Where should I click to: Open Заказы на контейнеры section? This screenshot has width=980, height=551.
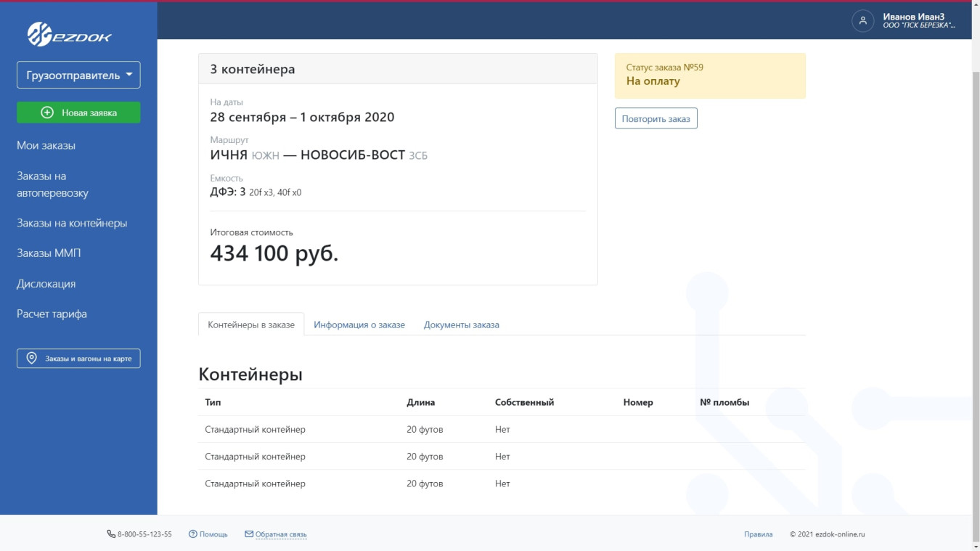tap(72, 223)
